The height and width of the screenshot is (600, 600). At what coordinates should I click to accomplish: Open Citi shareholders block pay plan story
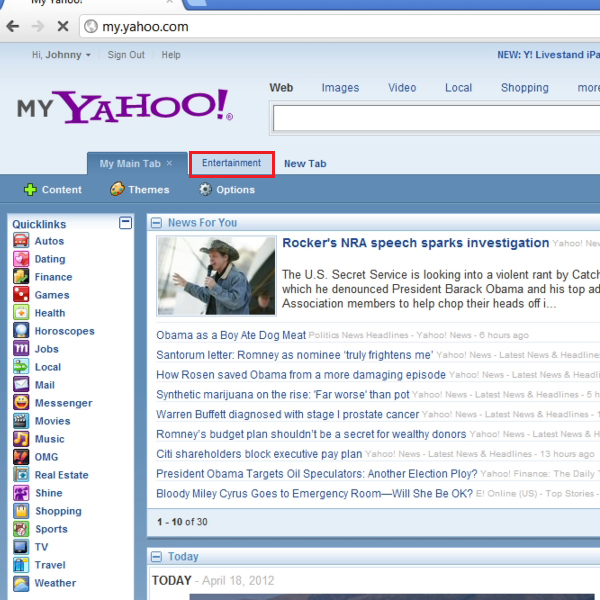(259, 454)
